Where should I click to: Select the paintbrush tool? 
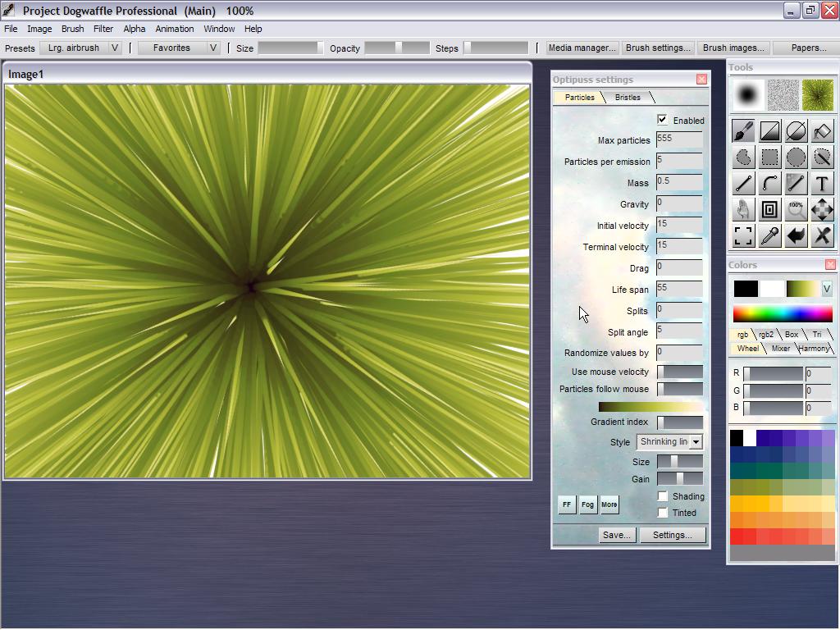click(x=743, y=131)
